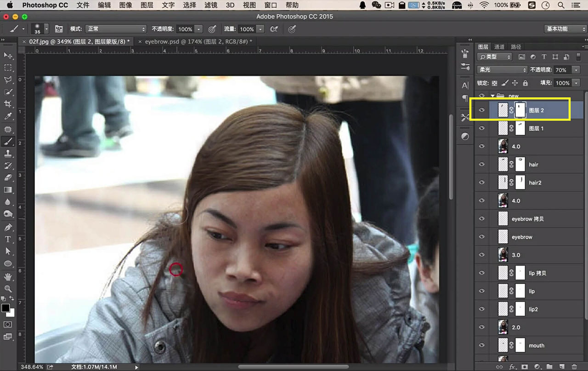
Task: Switch to eyebrow.psd document tab
Action: [198, 41]
